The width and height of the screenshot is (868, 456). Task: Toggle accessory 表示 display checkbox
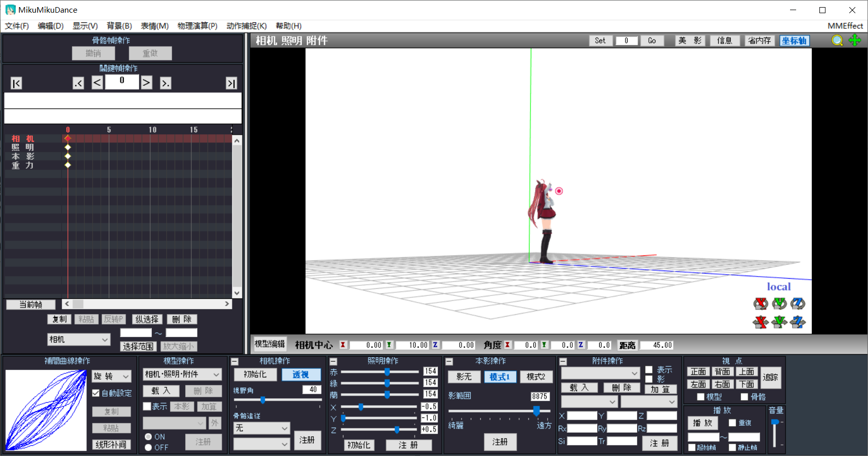pyautogui.click(x=649, y=370)
